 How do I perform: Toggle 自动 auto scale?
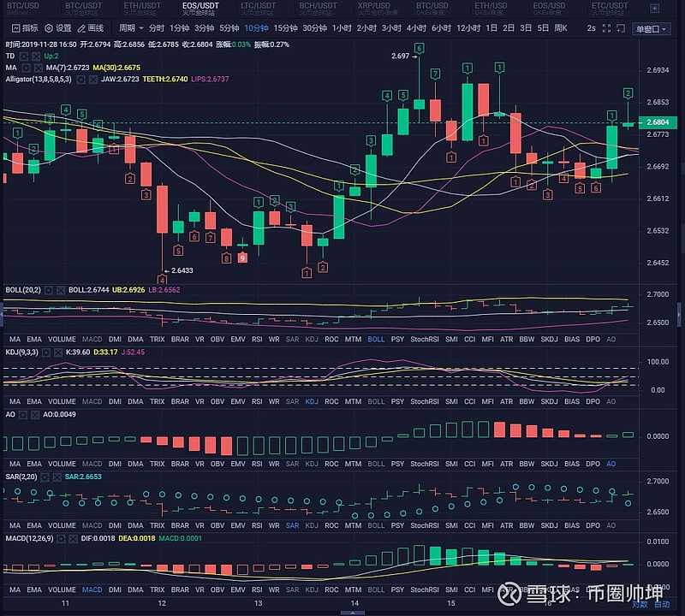pos(662,604)
